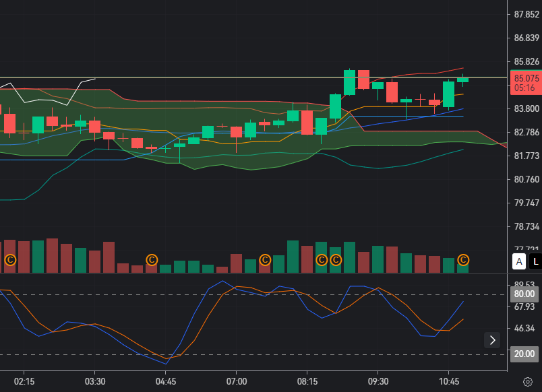Select the tall green candle near 09:30
Image resolution: width=542 pixels, height=392 pixels.
(x=350, y=82)
